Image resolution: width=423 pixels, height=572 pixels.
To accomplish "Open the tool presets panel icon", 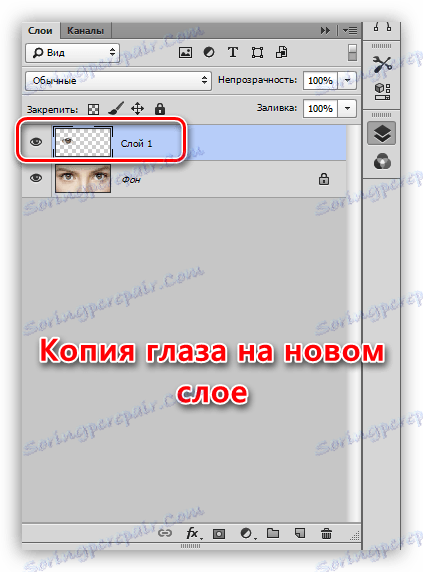I will 382,64.
